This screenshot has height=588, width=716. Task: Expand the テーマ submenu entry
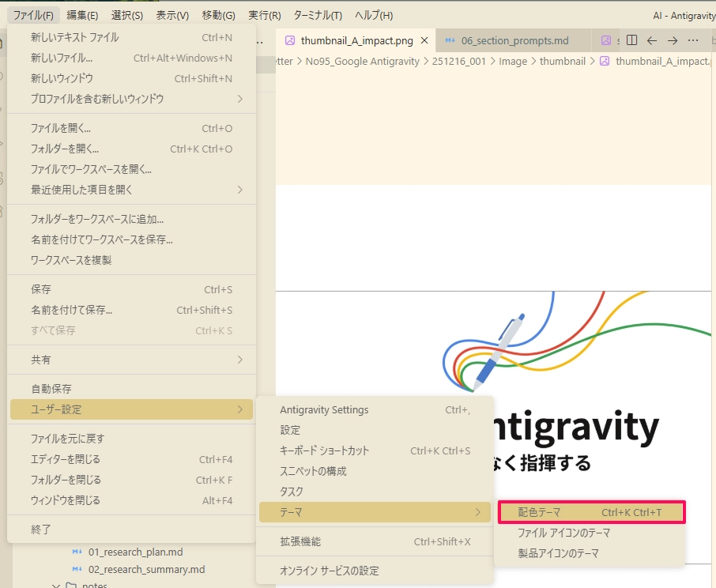[x=375, y=512]
